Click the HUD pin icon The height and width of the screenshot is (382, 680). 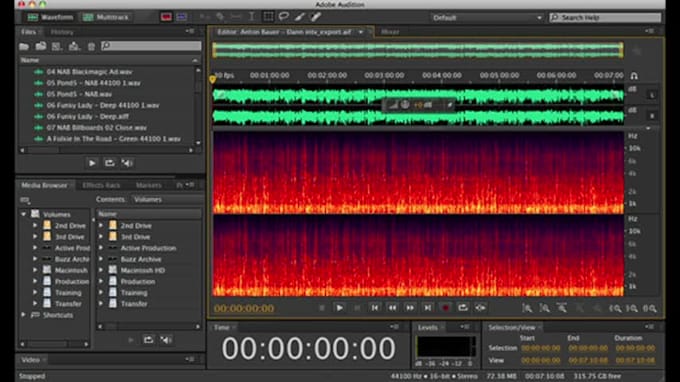pos(449,104)
